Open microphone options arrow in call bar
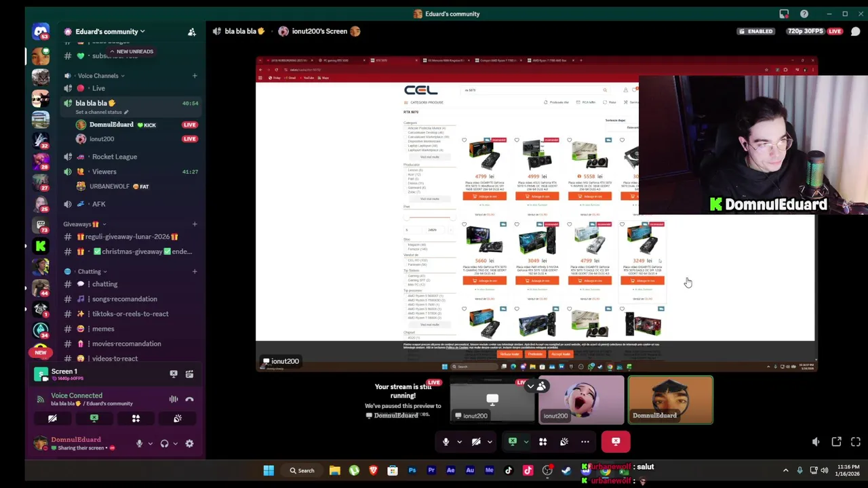The height and width of the screenshot is (488, 868). 459,442
